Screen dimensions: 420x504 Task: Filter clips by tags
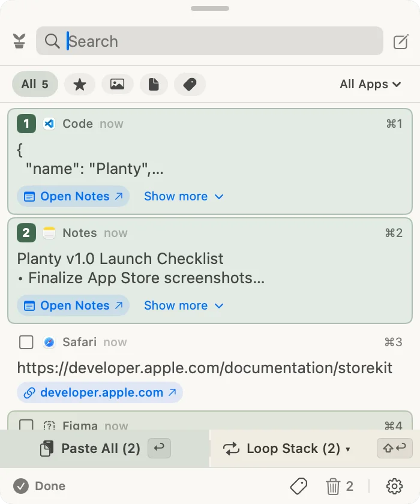click(x=190, y=85)
